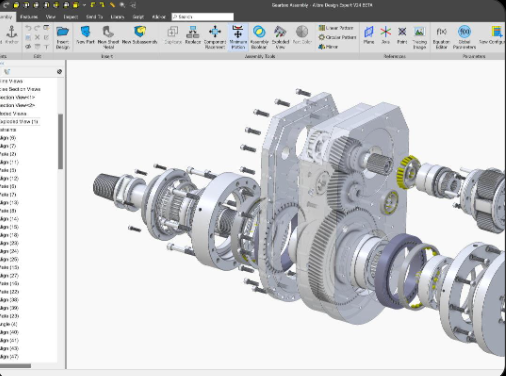Screen dimensions: 506x376
Task: Select the Align (27) constraint
Action: click(x=9, y=276)
